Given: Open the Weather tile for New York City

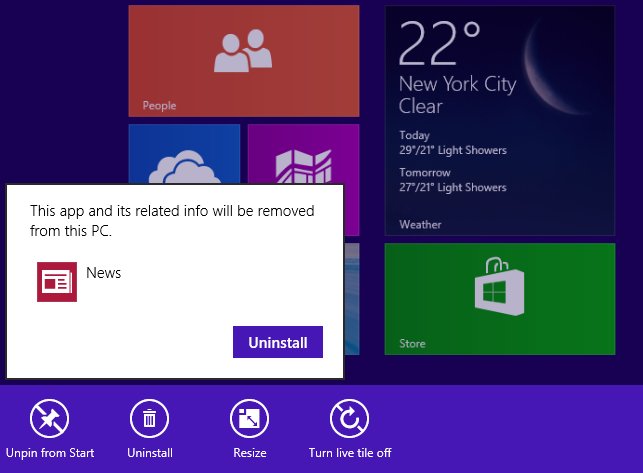Looking at the screenshot, I should (x=500, y=121).
